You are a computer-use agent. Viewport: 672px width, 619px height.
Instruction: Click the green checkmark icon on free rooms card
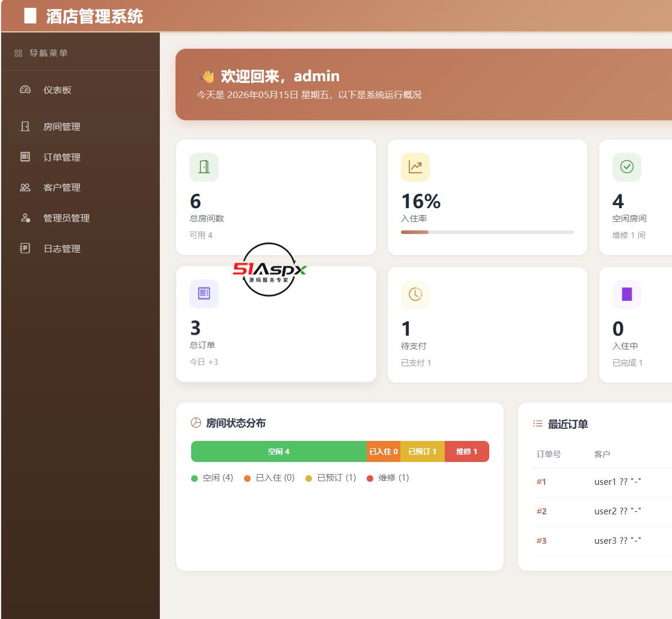coord(627,167)
